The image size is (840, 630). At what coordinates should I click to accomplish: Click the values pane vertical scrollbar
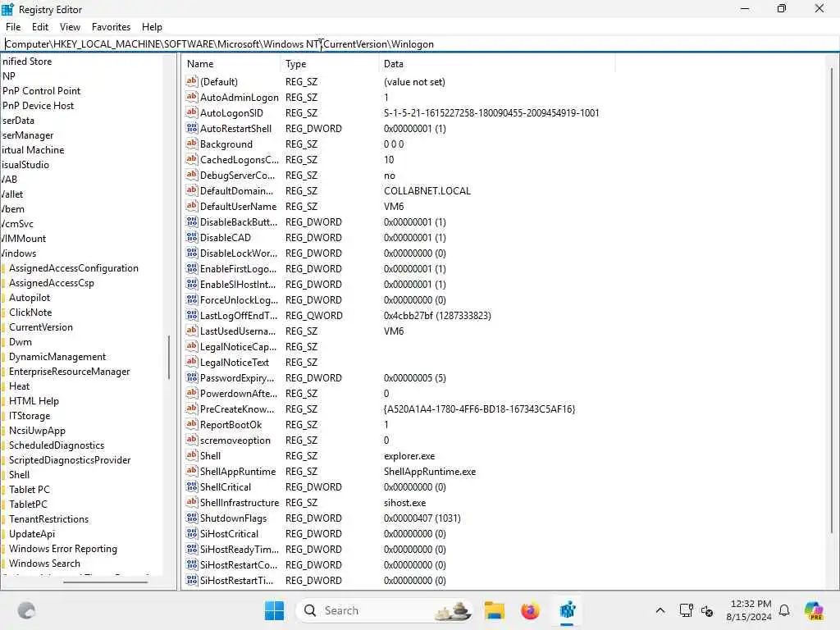click(832, 300)
